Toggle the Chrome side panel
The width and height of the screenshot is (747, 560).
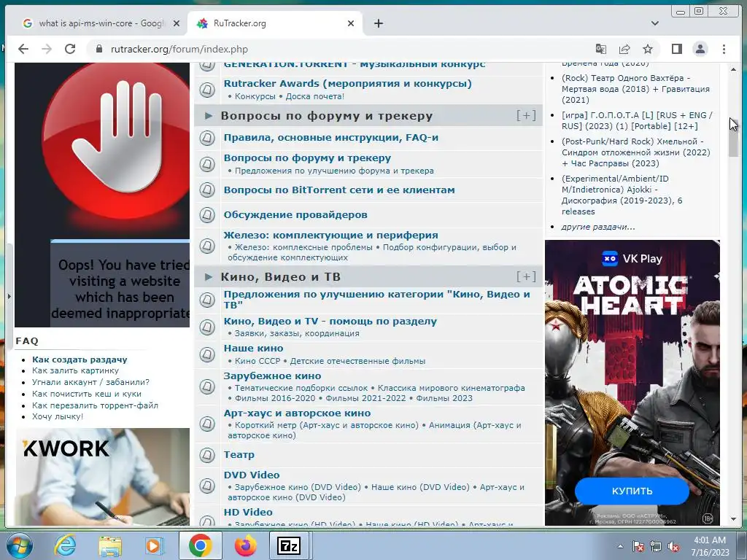pos(676,49)
